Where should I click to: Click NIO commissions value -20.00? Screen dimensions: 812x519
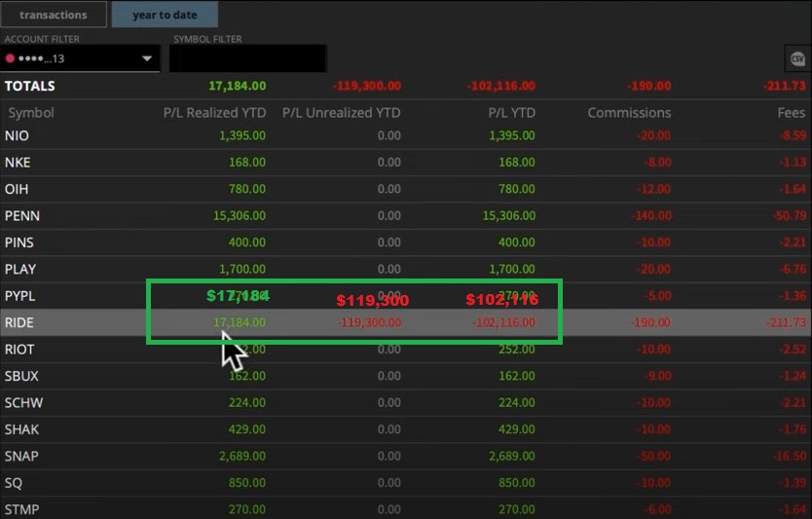[x=654, y=135]
